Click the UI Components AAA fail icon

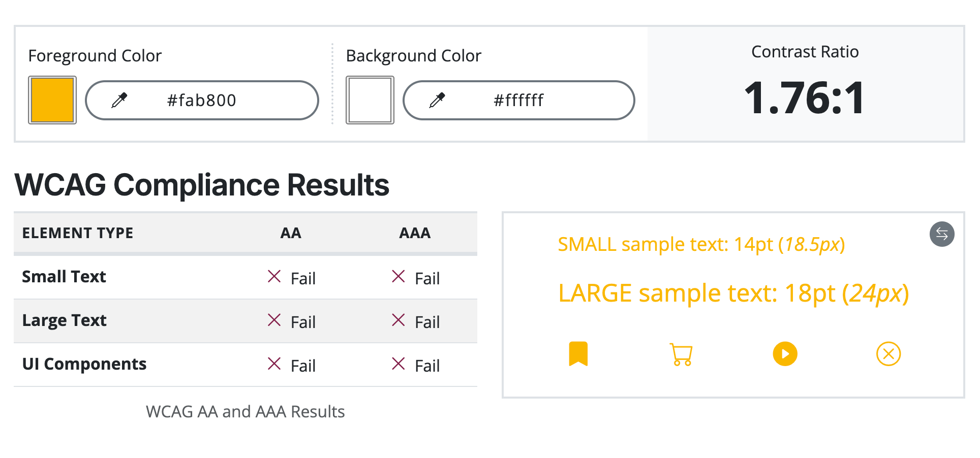[399, 364]
